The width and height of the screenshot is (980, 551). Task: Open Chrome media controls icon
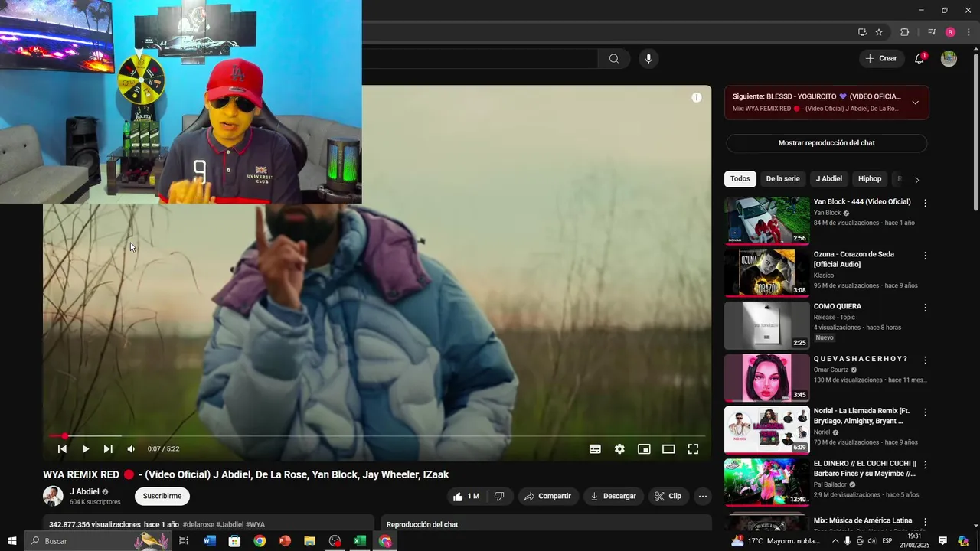(932, 32)
